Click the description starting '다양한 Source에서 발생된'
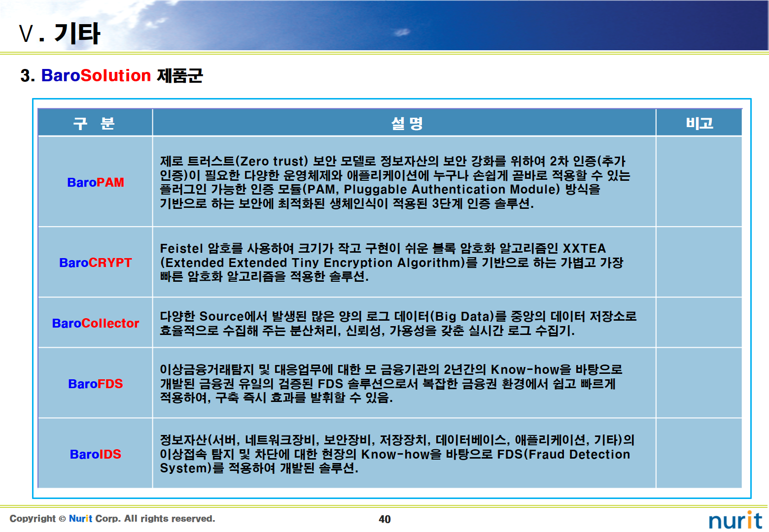The image size is (769, 532). click(x=398, y=323)
